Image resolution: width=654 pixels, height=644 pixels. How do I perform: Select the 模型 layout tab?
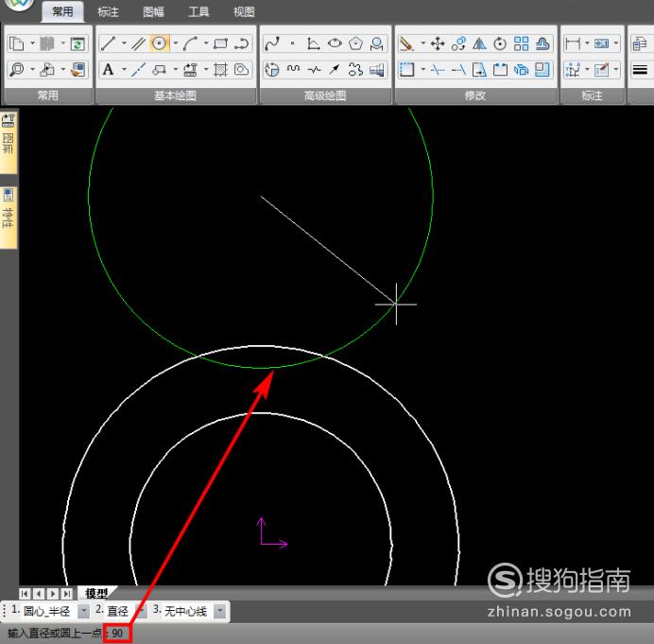click(x=96, y=593)
